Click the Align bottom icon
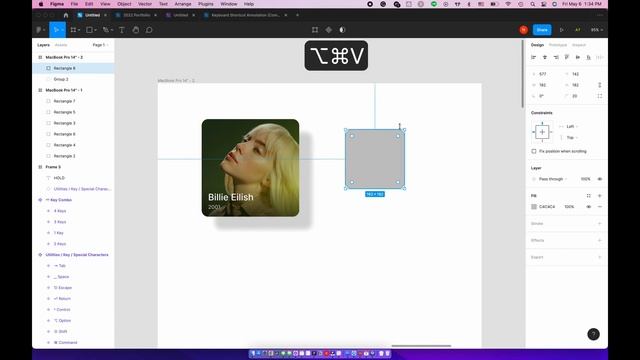 [589, 58]
